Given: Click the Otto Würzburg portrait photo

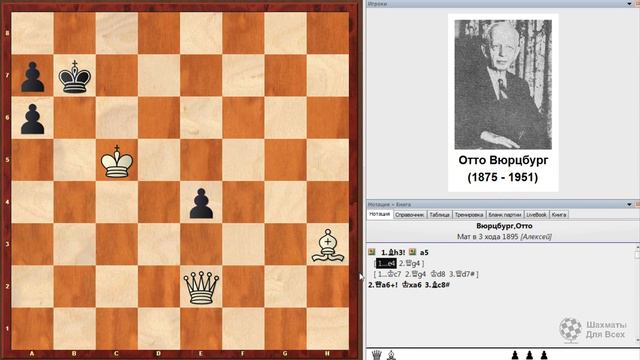Looking at the screenshot, I should tap(503, 84).
